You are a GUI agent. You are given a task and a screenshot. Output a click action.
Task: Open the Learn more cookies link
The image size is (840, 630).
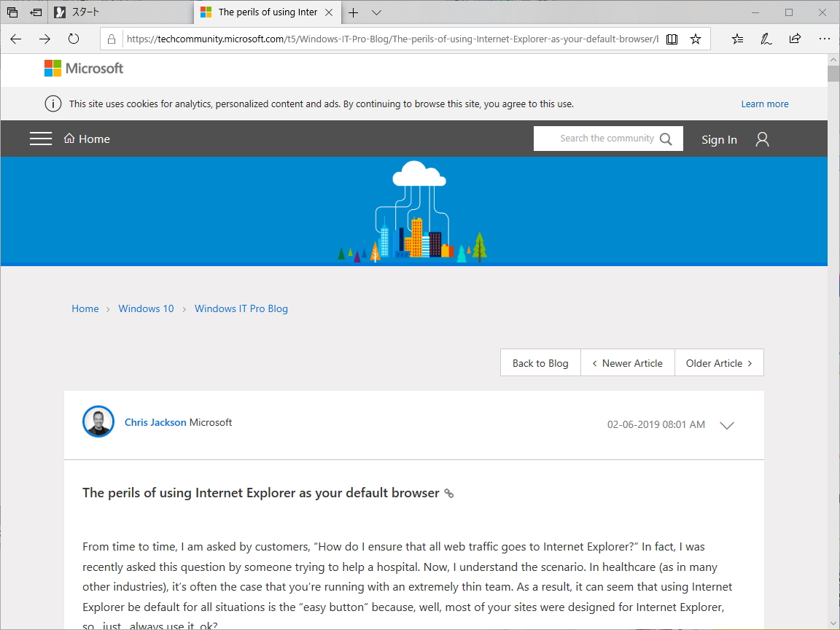coord(764,104)
